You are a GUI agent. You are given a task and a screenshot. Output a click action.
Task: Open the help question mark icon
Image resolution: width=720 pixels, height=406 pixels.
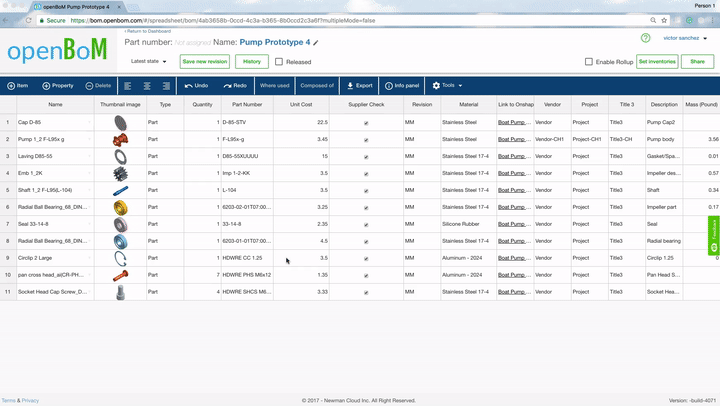pyautogui.click(x=645, y=38)
